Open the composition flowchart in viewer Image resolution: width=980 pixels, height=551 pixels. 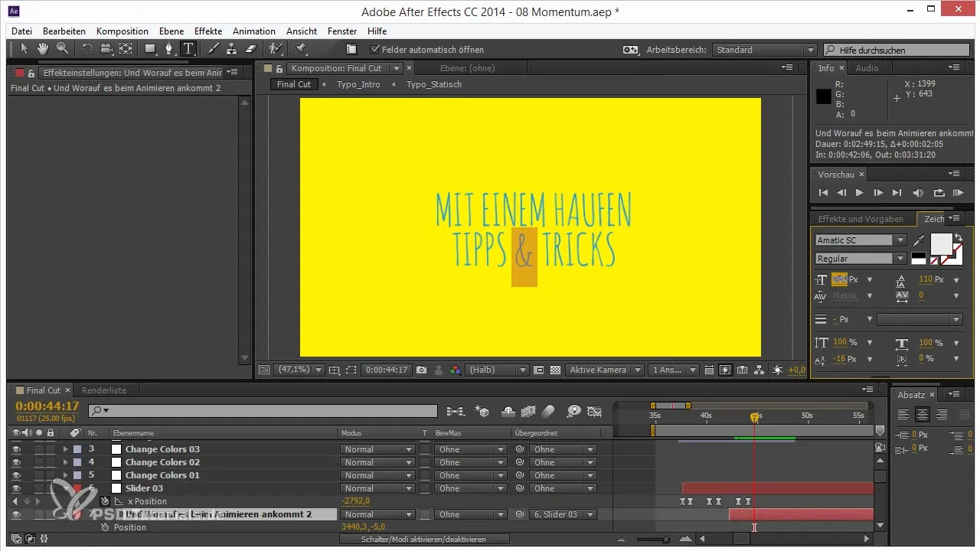pos(760,370)
